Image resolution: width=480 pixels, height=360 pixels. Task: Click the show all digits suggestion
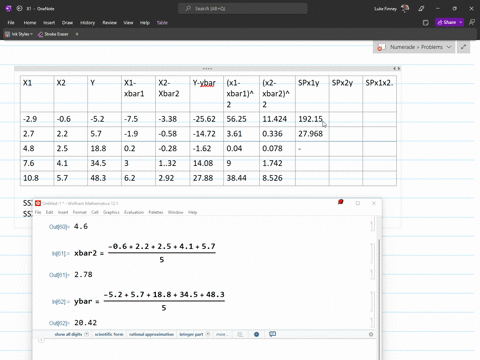(68, 334)
